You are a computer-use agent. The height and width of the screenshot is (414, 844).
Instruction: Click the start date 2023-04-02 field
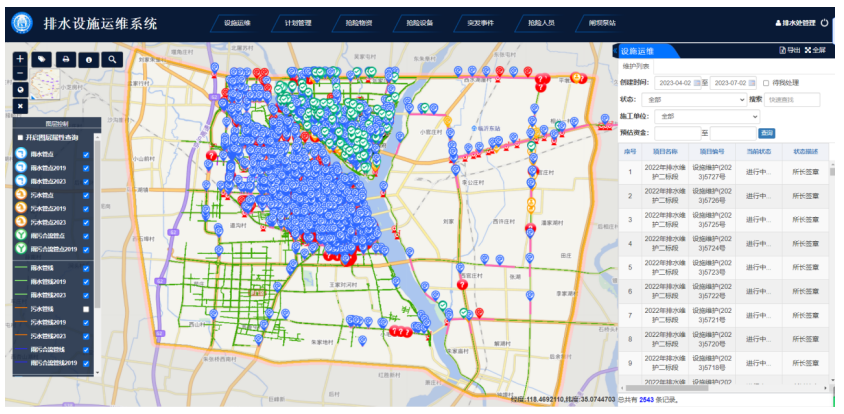click(677, 83)
